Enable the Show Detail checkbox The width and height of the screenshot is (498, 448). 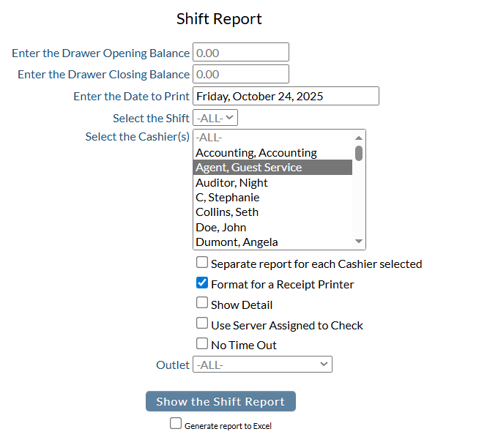pyautogui.click(x=202, y=304)
